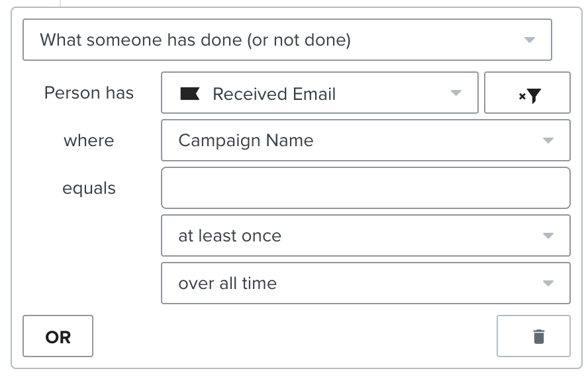Click the 'equals' operator label

pyautogui.click(x=89, y=188)
